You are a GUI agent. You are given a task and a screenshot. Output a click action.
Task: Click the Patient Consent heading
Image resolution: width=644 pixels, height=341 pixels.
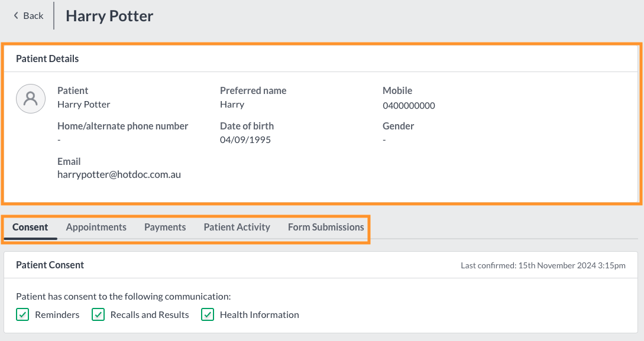[50, 265]
